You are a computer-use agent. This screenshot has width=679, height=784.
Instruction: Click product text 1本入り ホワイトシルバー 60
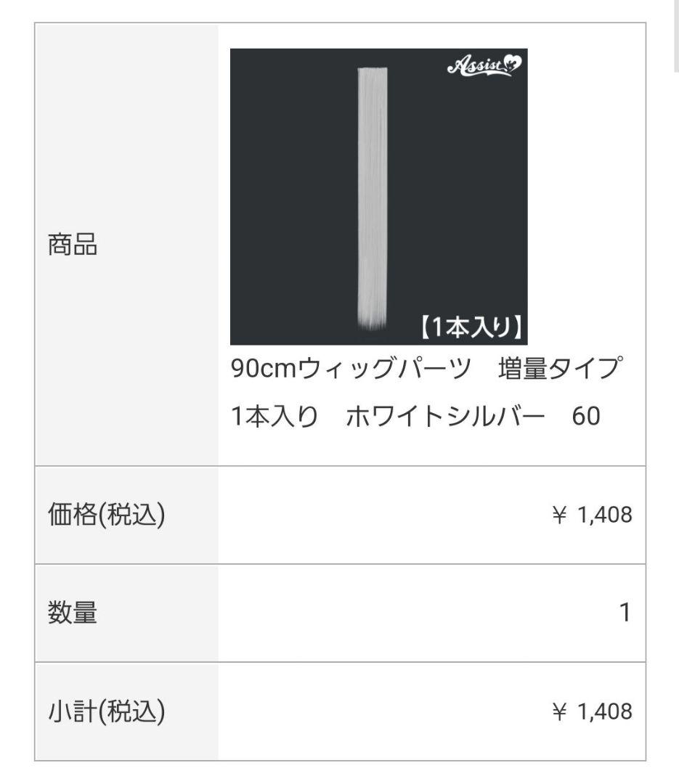(415, 416)
